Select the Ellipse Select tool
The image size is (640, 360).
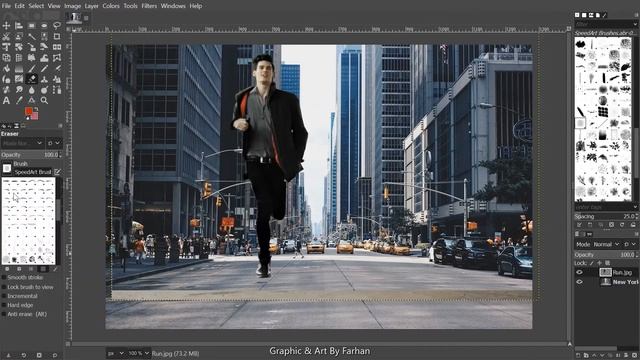[44, 26]
